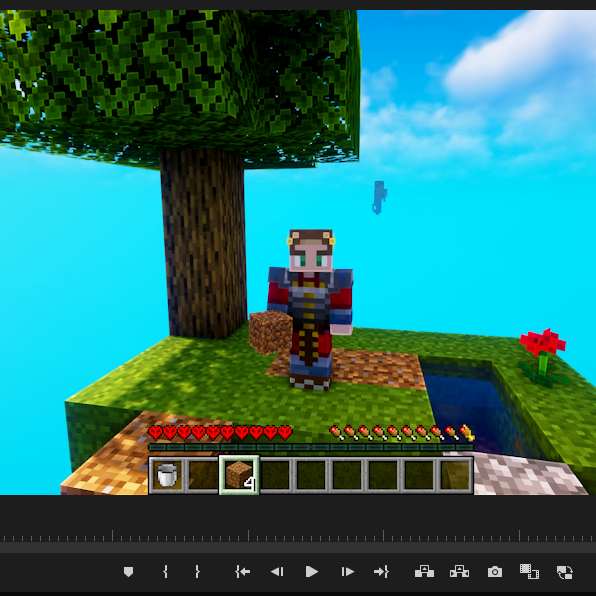The image size is (596, 596).
Task: Click the Minecraft character in the preview
Action: (310, 309)
